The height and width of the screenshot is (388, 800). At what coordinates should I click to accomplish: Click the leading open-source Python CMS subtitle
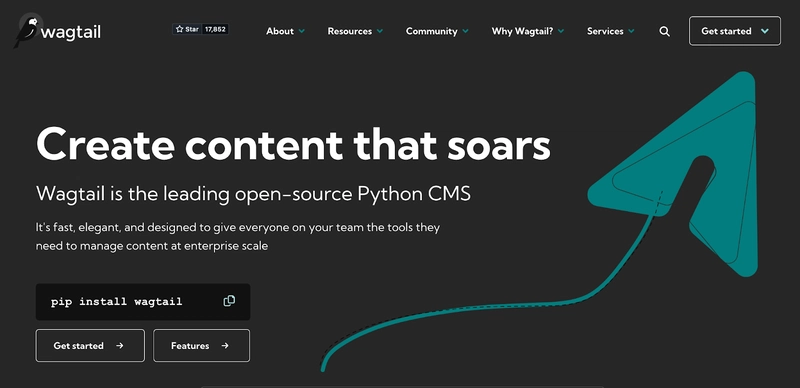(x=253, y=194)
